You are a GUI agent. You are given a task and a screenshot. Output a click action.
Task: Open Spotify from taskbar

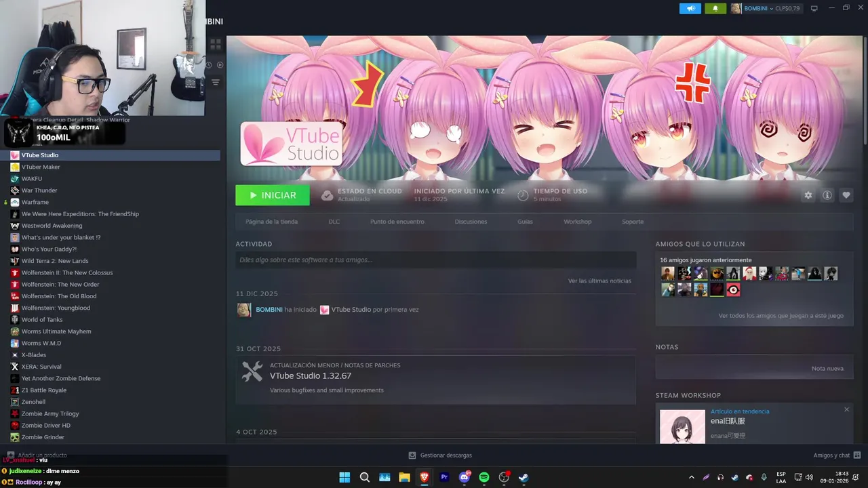coord(484,477)
